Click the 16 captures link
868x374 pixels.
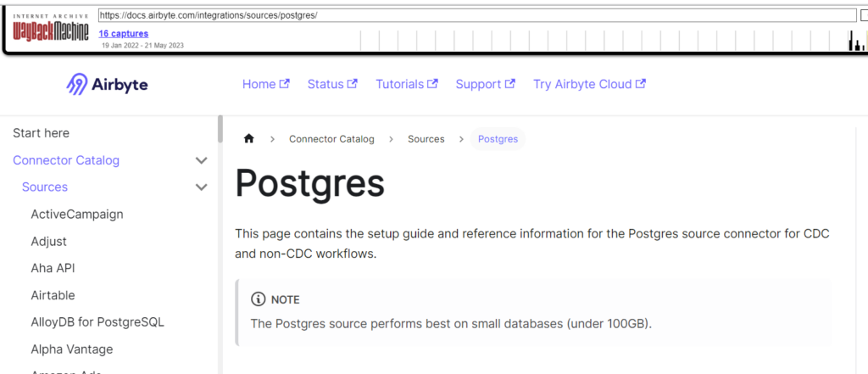(124, 34)
